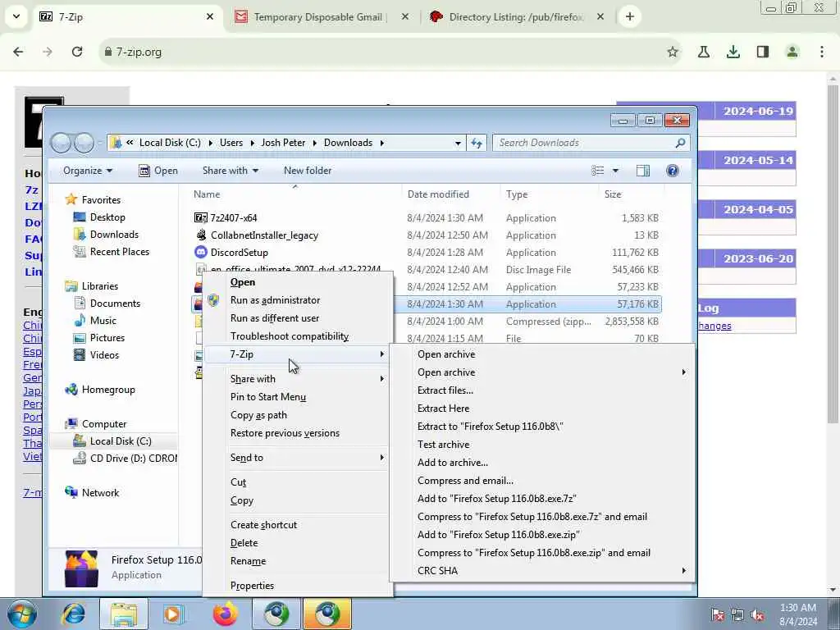Viewport: 840px width, 630px height.
Task: Expand the second Open archive submenu arrow
Action: pos(683,372)
